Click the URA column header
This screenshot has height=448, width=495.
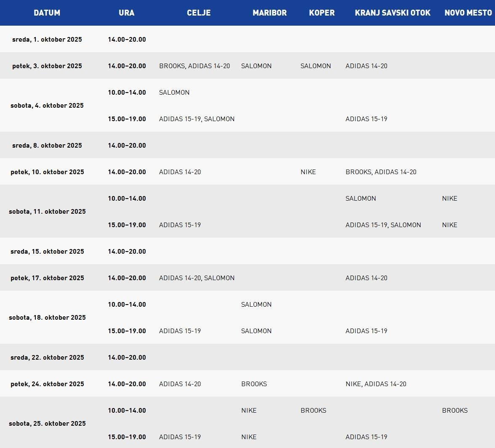[127, 13]
